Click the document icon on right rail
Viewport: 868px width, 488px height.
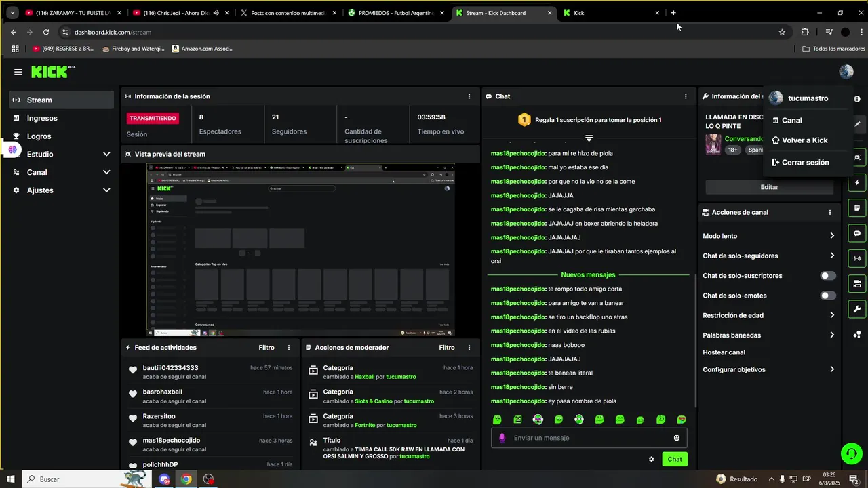point(857,208)
